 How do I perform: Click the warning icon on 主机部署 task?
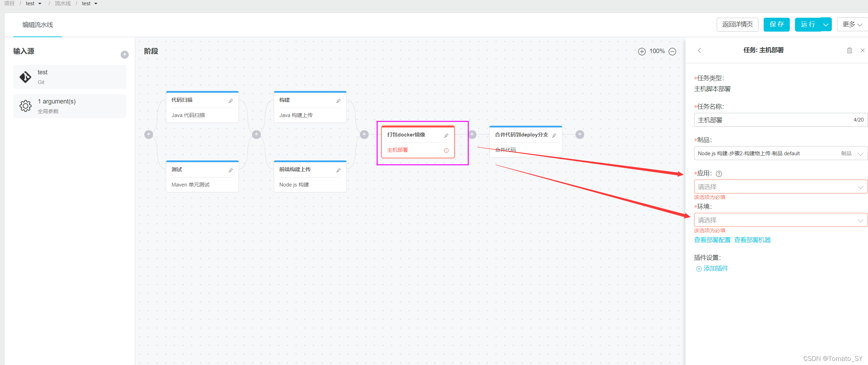[446, 150]
